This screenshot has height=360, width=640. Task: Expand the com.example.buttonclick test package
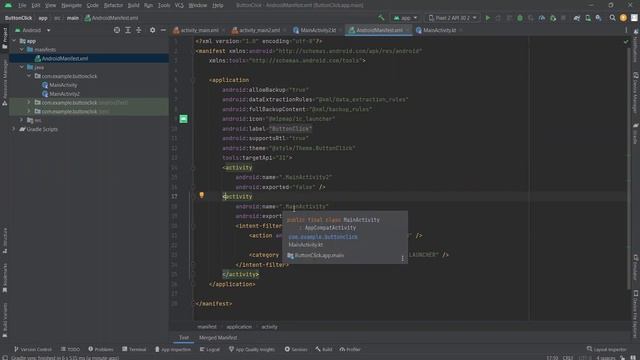click(x=29, y=111)
